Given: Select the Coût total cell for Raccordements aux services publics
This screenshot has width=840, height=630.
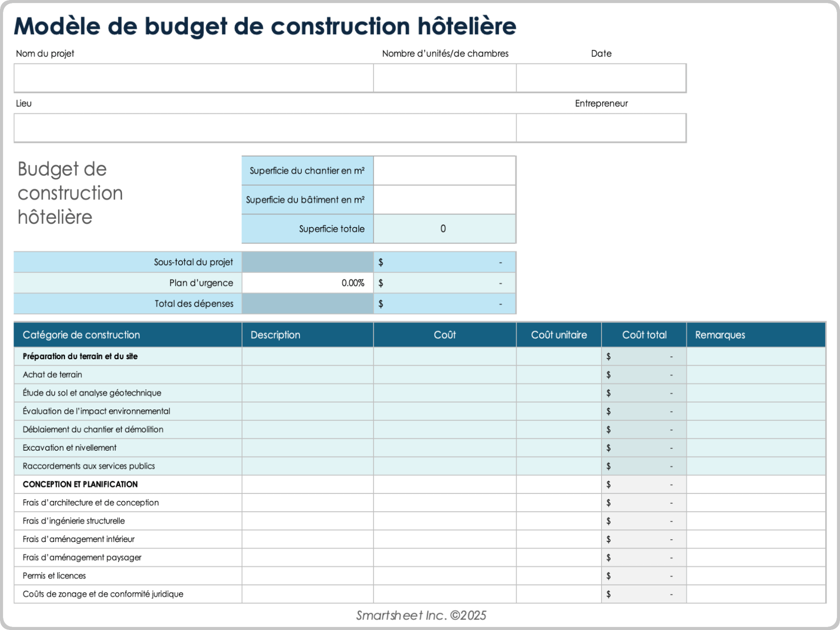Looking at the screenshot, I should (643, 466).
